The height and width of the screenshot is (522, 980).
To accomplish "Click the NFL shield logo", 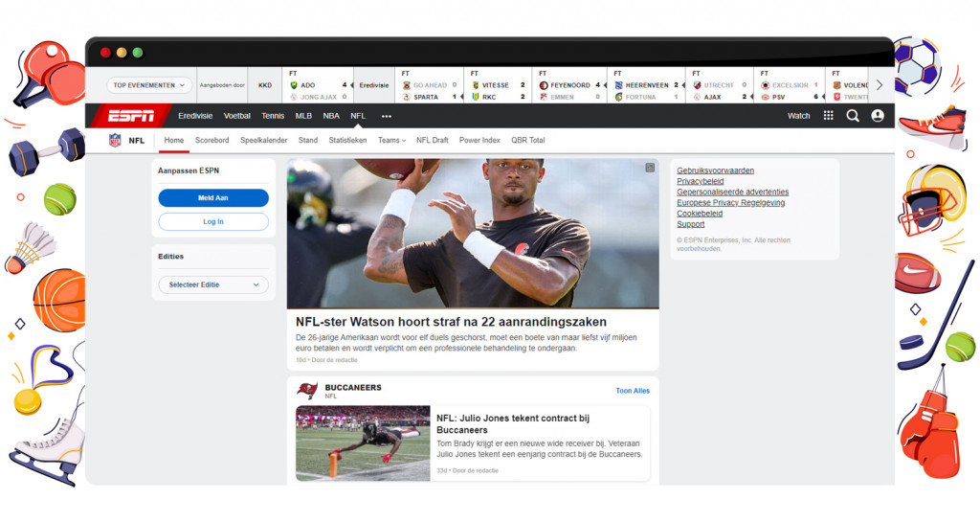I will (115, 140).
